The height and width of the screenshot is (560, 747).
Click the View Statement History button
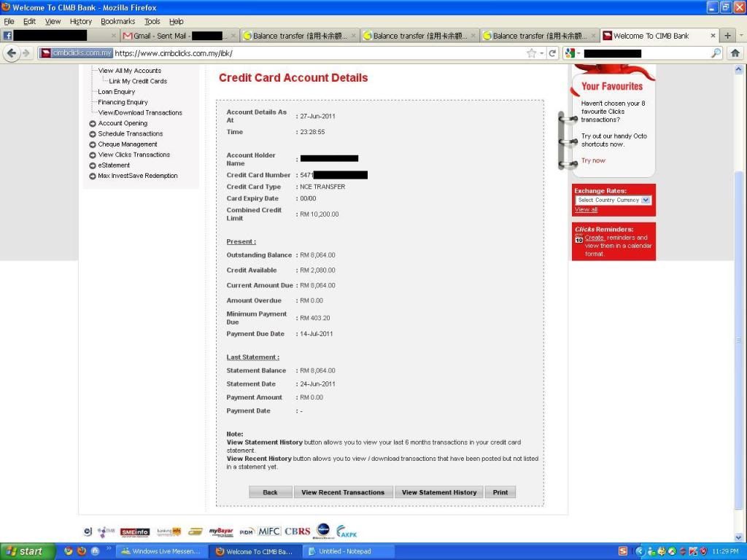(438, 492)
